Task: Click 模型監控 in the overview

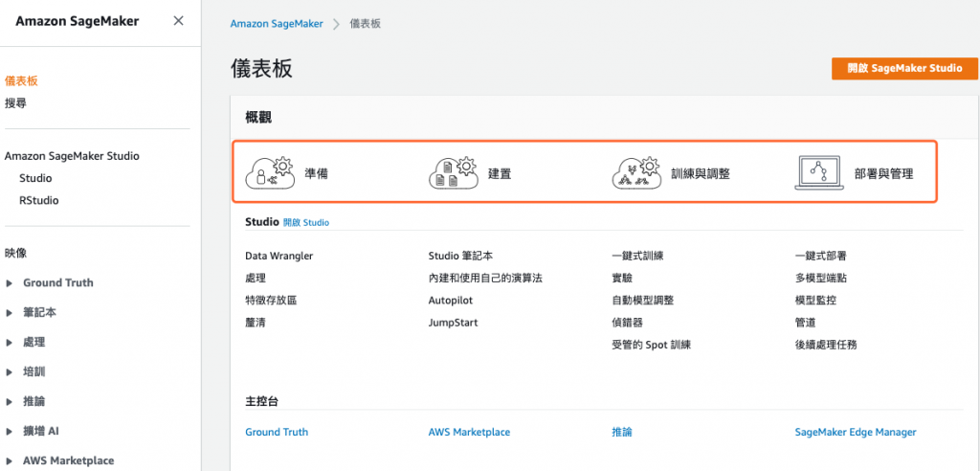Action: (815, 301)
